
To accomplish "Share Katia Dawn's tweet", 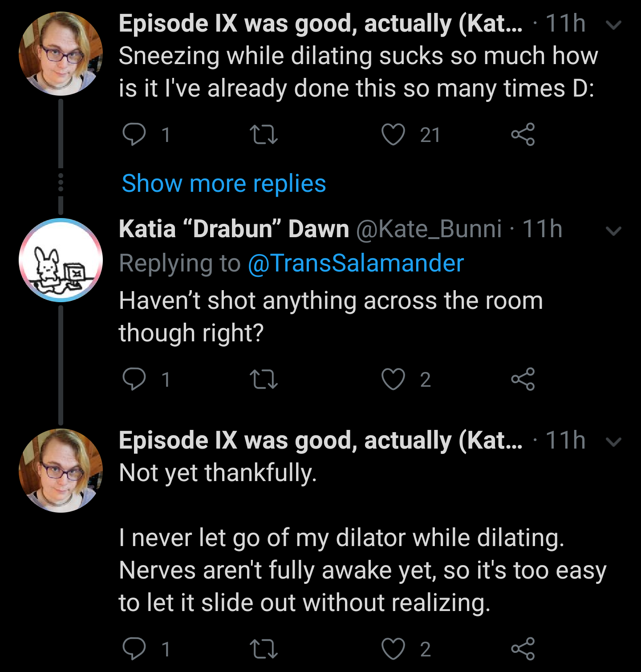I will click(523, 379).
